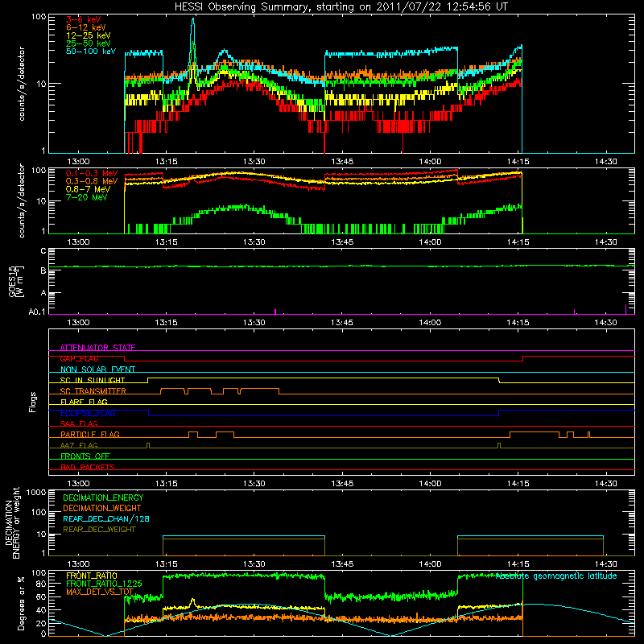Click the 'FRONT_RATIO' yellow legend label
The image size is (644, 644).
pyautogui.click(x=92, y=576)
